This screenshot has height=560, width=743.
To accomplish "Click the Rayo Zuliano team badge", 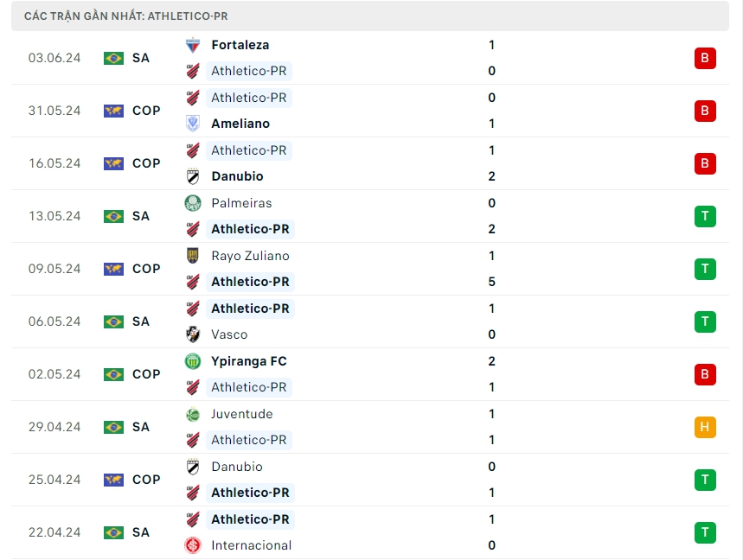I will coord(193,256).
